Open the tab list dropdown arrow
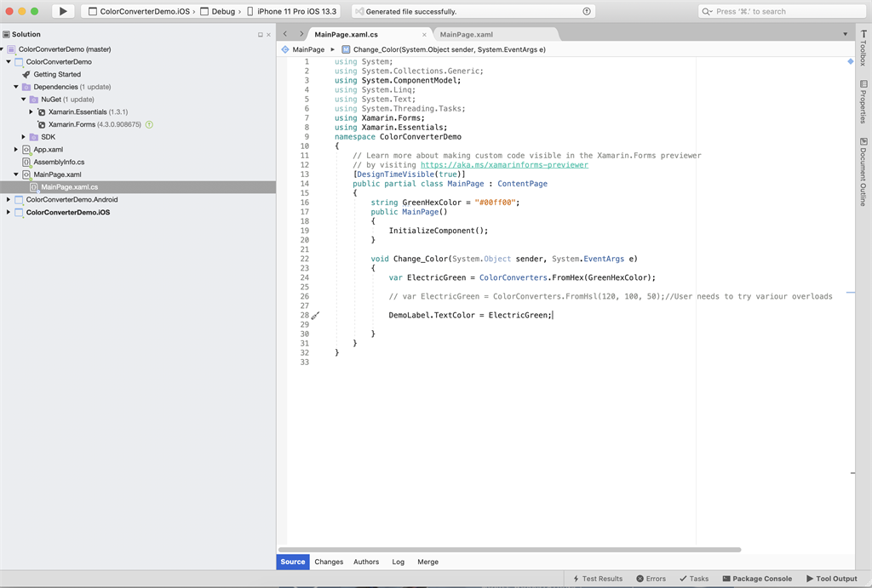Screen dimensions: 872x588 point(846,34)
